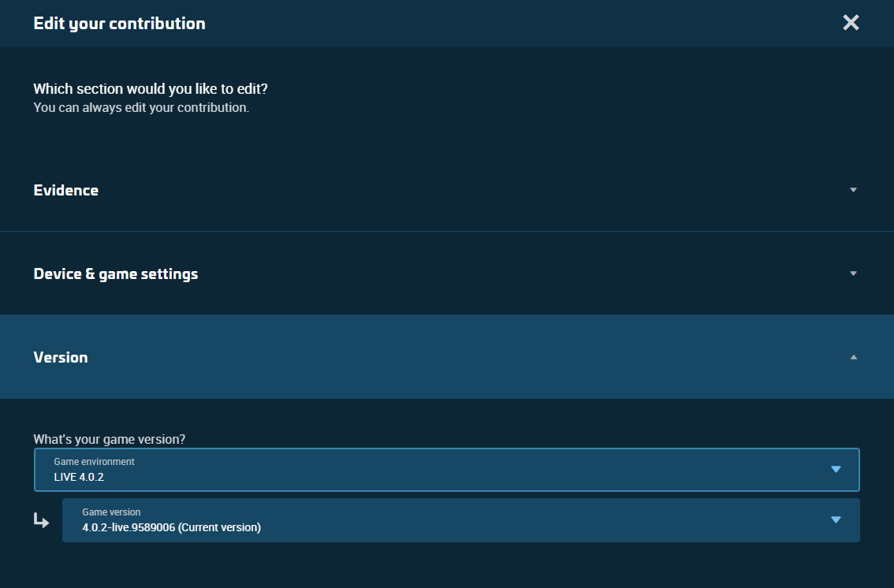This screenshot has width=894, height=588.
Task: Click the small "Game version" field label
Action: point(111,512)
